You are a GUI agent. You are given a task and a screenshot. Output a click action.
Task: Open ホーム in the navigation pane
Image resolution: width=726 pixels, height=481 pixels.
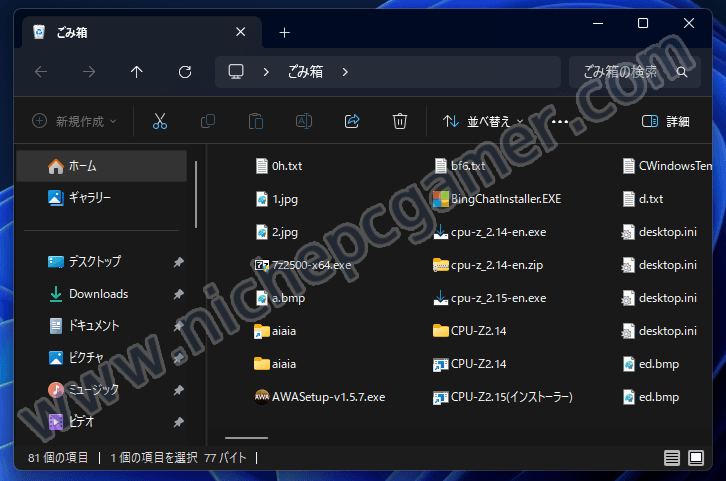click(x=101, y=166)
